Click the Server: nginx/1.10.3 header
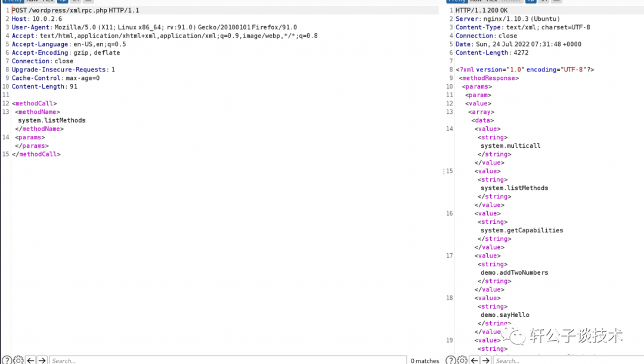The image size is (644, 364). pos(507,19)
